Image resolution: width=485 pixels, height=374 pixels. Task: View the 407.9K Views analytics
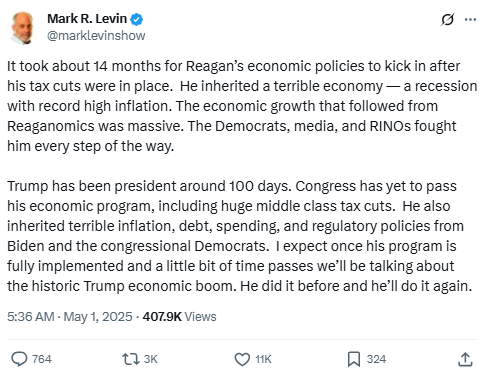click(179, 316)
